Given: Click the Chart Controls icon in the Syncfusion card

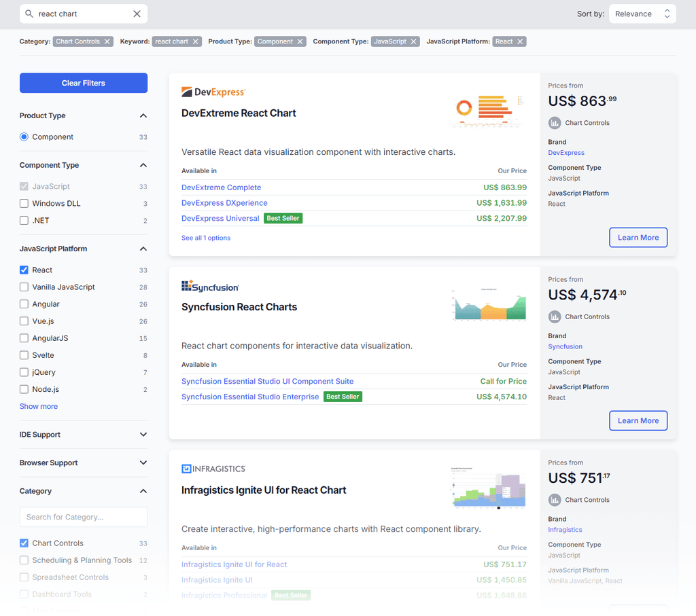Looking at the screenshot, I should (555, 316).
